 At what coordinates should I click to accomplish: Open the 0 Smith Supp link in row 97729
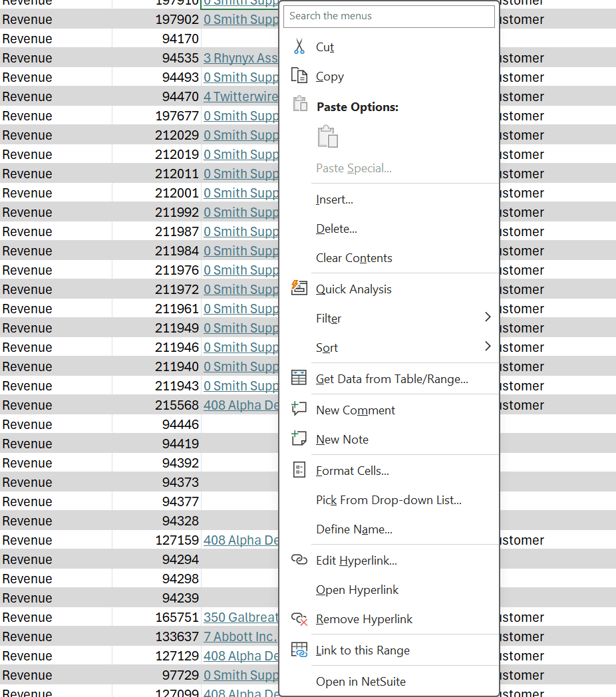coord(241,675)
